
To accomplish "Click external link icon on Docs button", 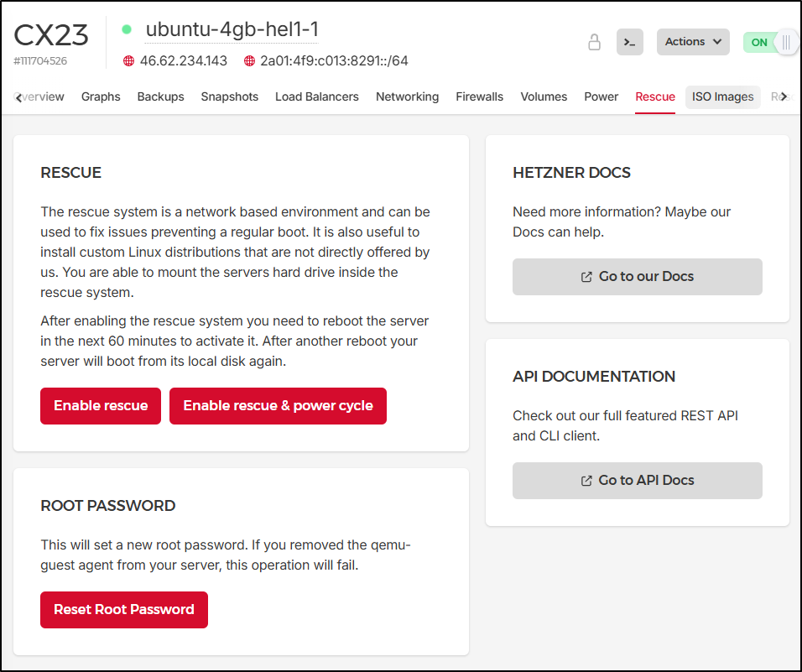I will [586, 277].
